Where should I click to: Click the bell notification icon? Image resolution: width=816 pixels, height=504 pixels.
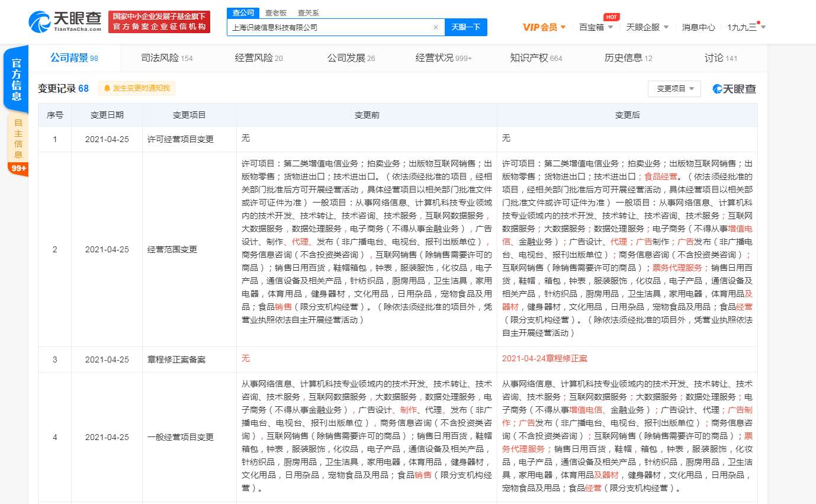coord(107,88)
